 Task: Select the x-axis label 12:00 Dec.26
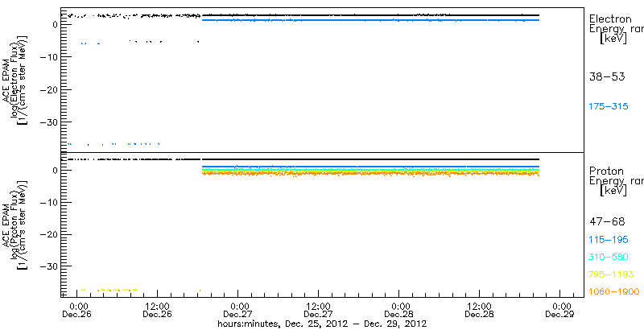157,311
